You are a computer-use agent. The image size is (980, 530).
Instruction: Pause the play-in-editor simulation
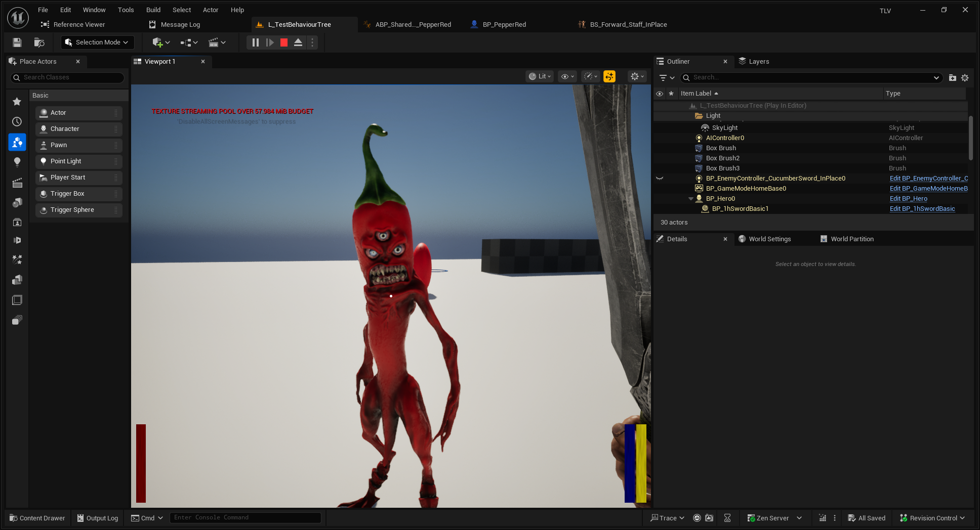pyautogui.click(x=256, y=42)
